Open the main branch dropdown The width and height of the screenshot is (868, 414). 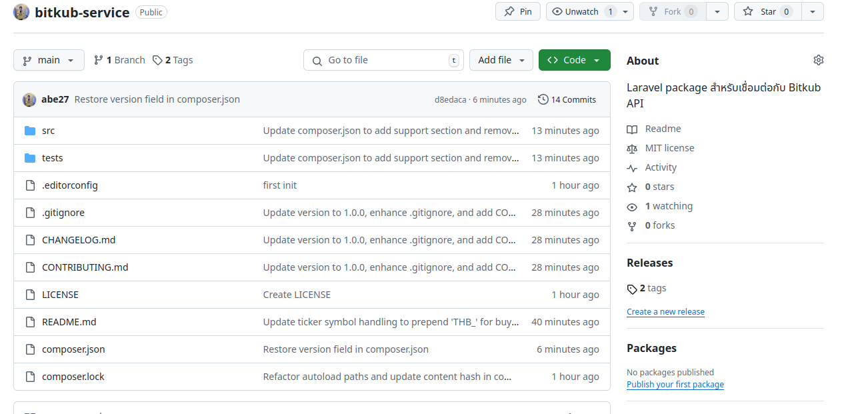tap(49, 60)
